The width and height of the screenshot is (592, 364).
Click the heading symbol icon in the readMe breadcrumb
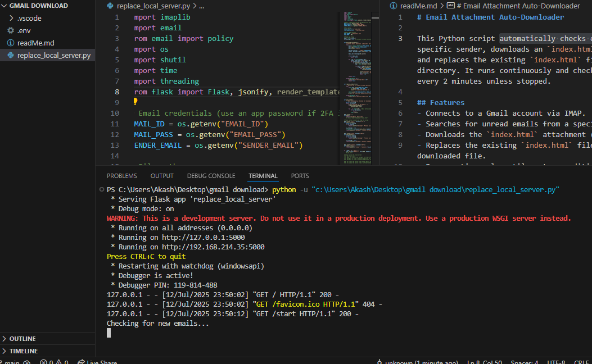450,6
